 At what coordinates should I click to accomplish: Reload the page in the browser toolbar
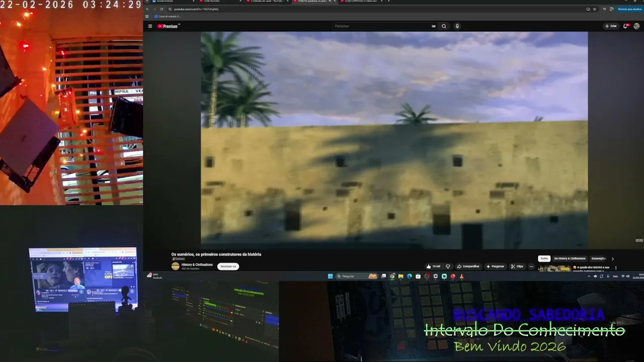point(162,9)
